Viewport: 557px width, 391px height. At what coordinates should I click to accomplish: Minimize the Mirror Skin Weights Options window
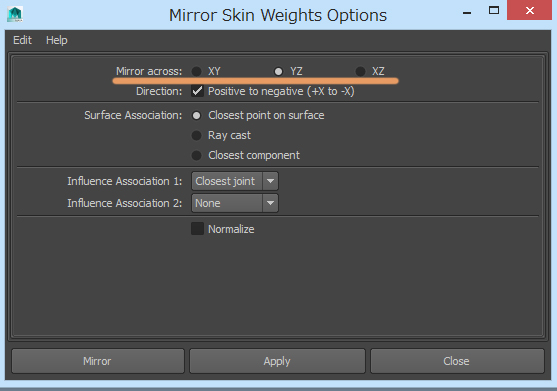pos(467,12)
